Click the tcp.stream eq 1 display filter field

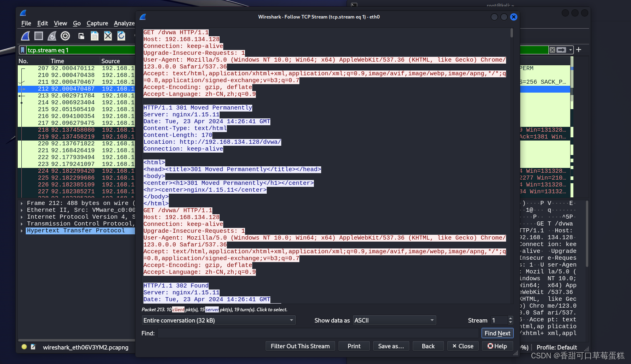tap(81, 50)
